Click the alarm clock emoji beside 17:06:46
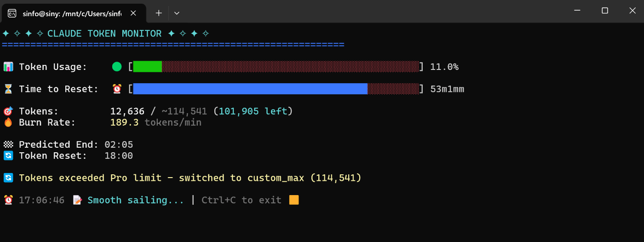644x242 pixels. click(8, 200)
